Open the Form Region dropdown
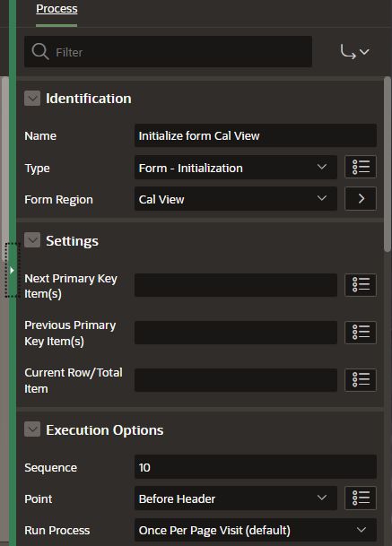The image size is (392, 546). [236, 199]
